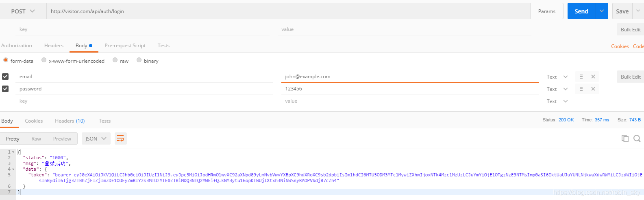This screenshot has width=644, height=200.
Task: Open the Cookies link on the right
Action: [620, 46]
